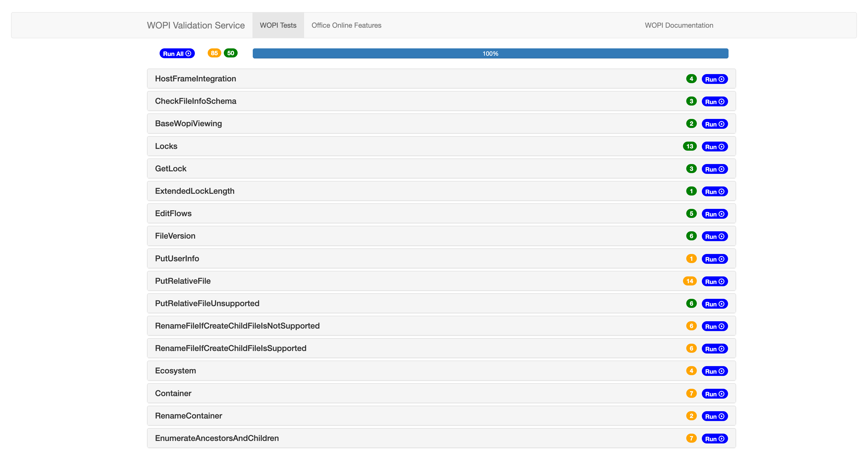Click the 100% progress bar
This screenshot has height=450, width=868.
click(x=490, y=53)
